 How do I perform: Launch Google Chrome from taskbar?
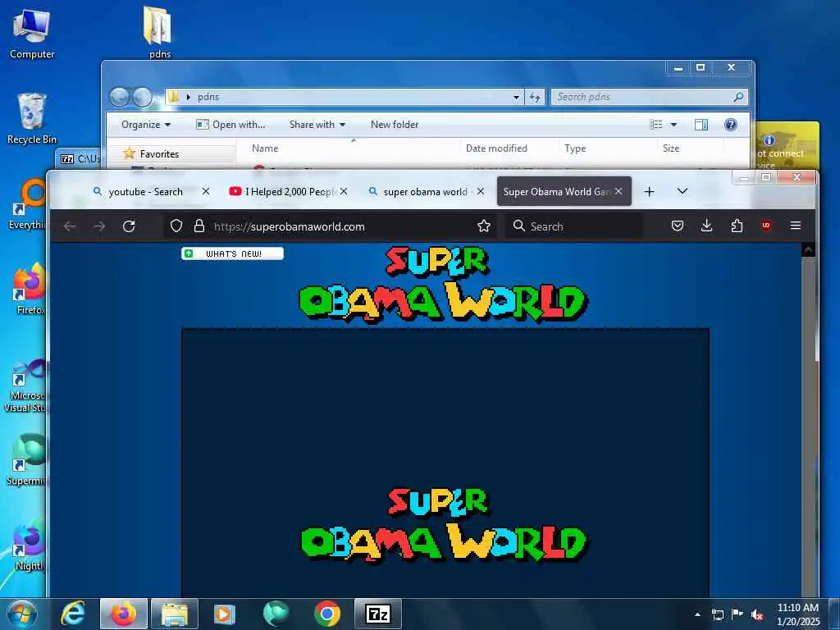click(326, 614)
